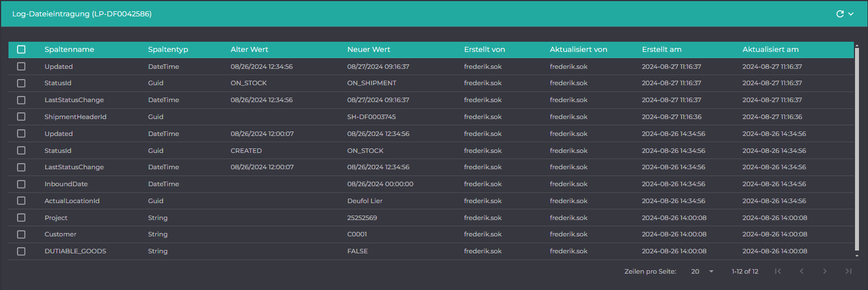The width and height of the screenshot is (868, 290).
Task: Tick the ActualLocationId row checkbox
Action: [21, 201]
